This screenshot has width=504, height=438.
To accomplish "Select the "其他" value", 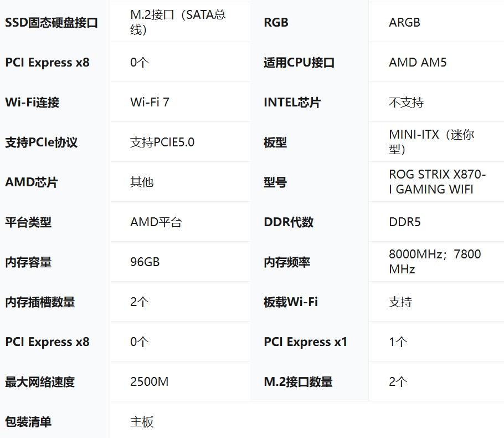I will pos(142,182).
